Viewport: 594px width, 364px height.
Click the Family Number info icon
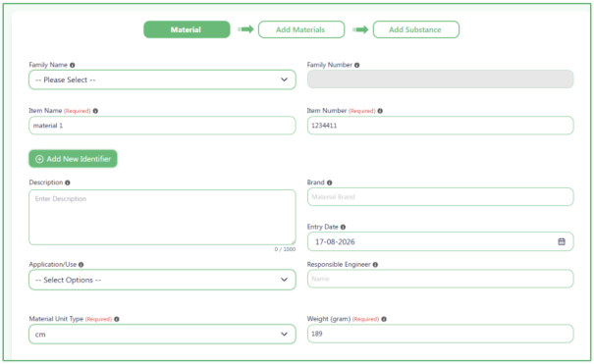[x=356, y=65]
